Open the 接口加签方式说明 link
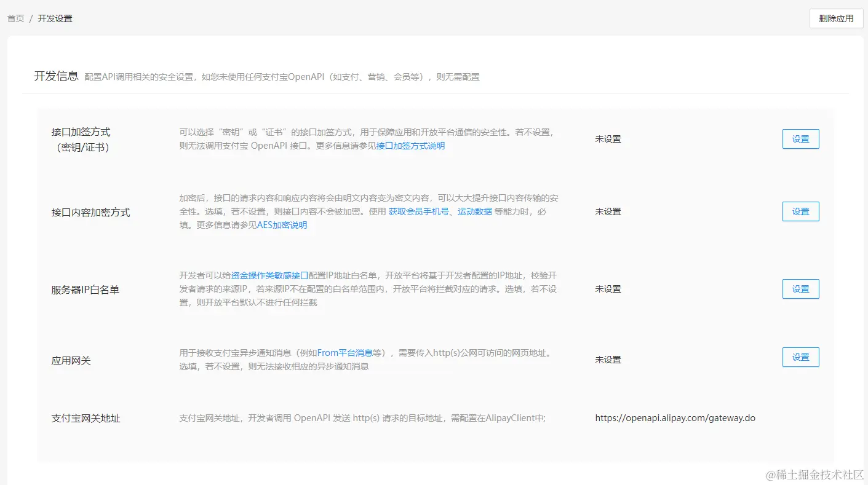This screenshot has height=485, width=868. click(x=410, y=146)
